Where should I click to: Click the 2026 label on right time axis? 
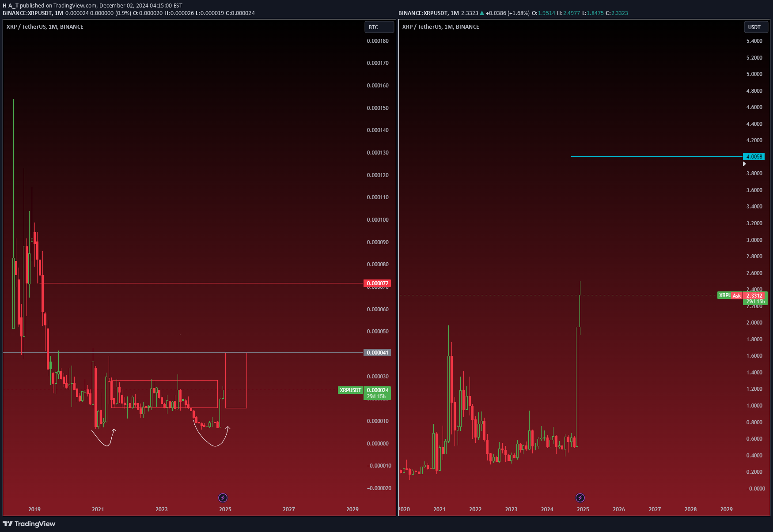point(619,509)
